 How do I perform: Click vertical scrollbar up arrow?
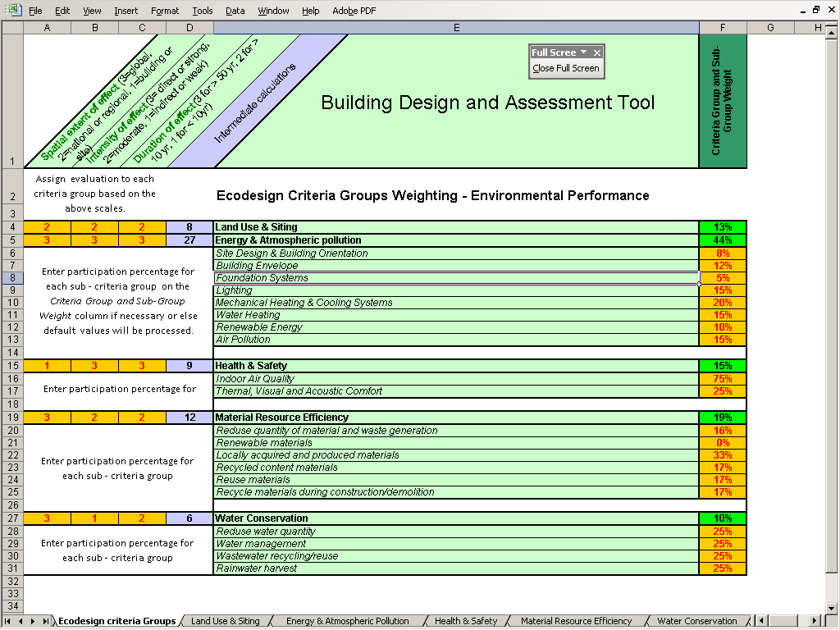click(831, 33)
